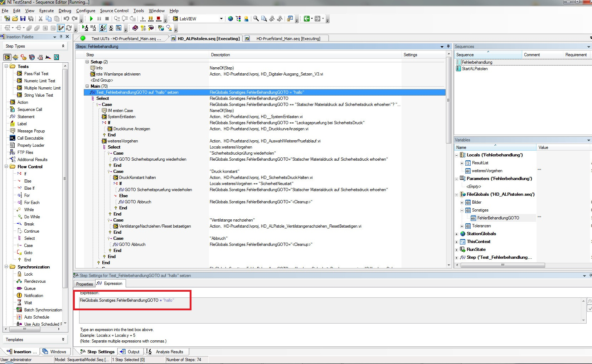
Task: Open the Properties tab in Step Settings
Action: 84,284
